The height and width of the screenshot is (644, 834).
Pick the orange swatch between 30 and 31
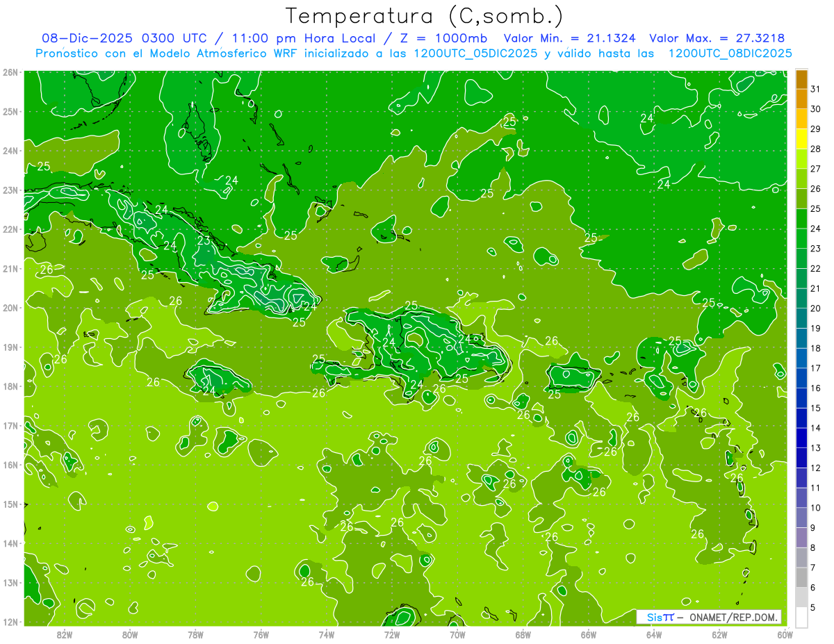pyautogui.click(x=801, y=99)
